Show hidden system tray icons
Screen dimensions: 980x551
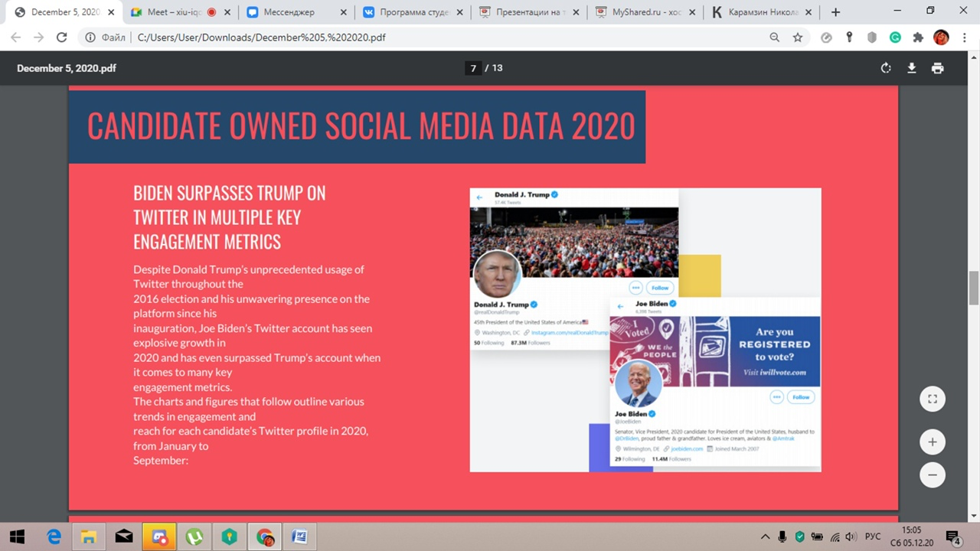coord(766,536)
